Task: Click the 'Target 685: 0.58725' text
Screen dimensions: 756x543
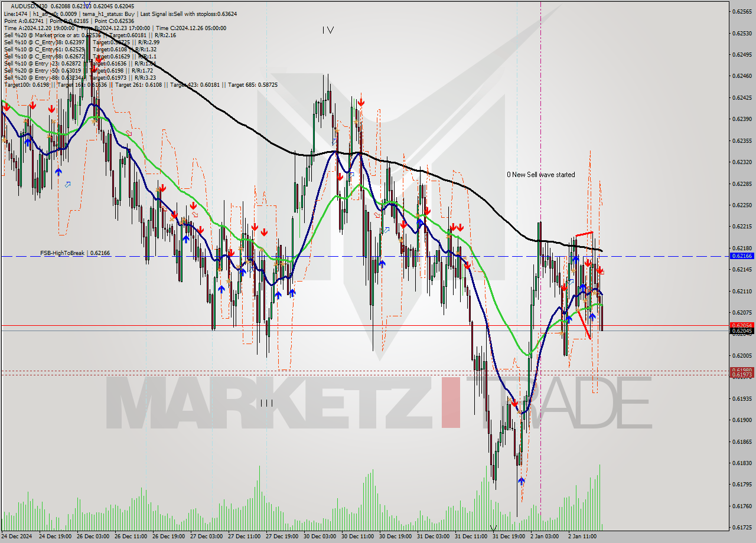Action: point(253,84)
